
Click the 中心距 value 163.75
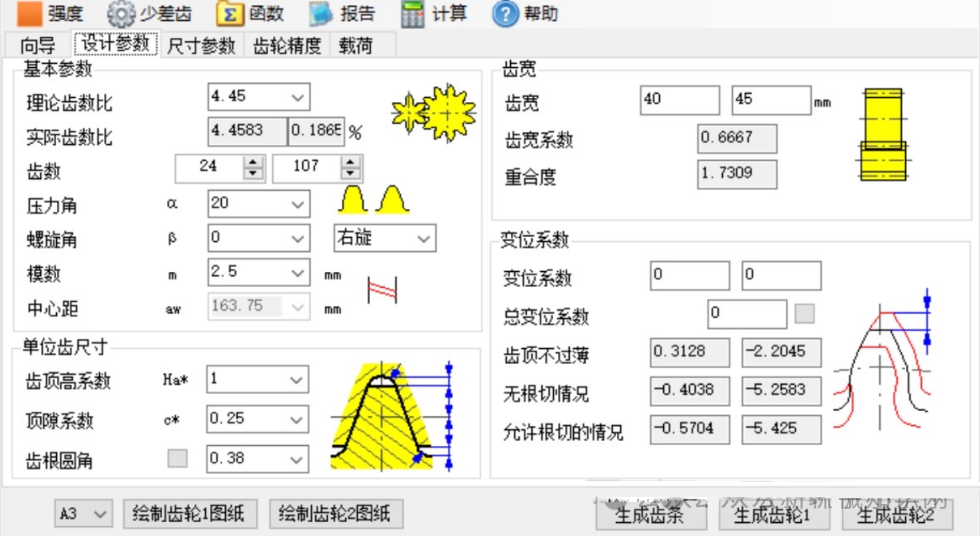click(x=259, y=306)
